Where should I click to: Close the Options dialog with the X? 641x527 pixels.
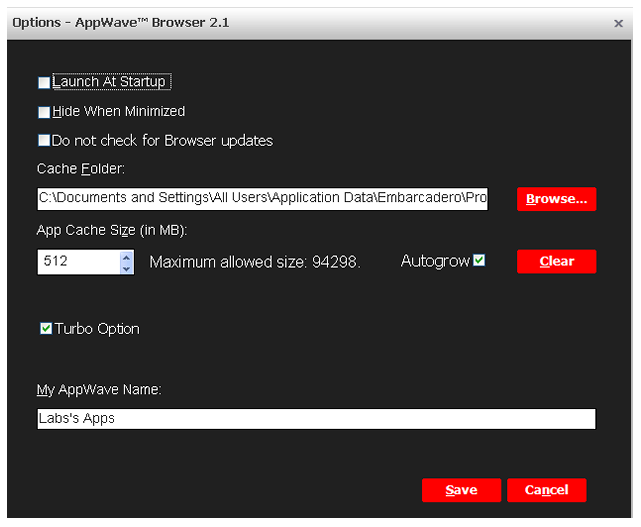(x=618, y=24)
